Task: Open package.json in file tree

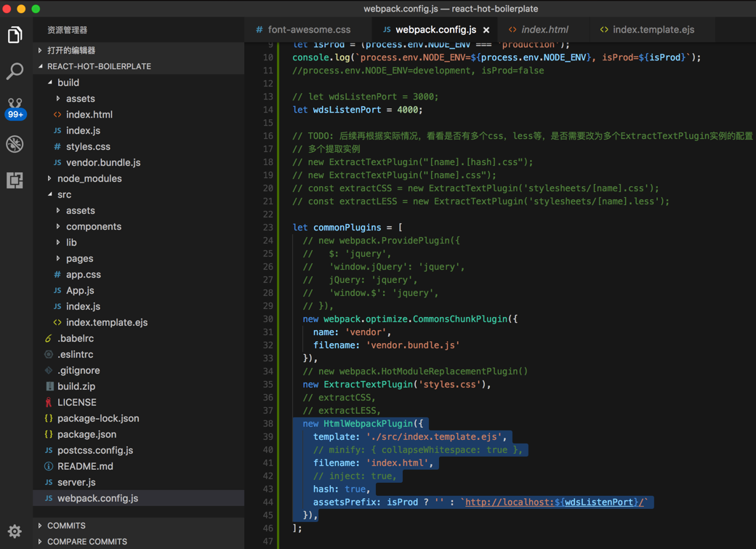Action: [87, 434]
